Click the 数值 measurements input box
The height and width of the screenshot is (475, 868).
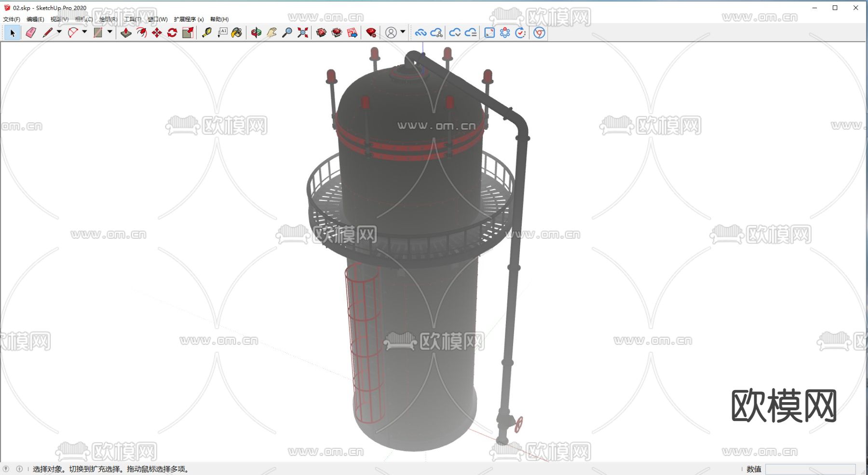click(810, 469)
